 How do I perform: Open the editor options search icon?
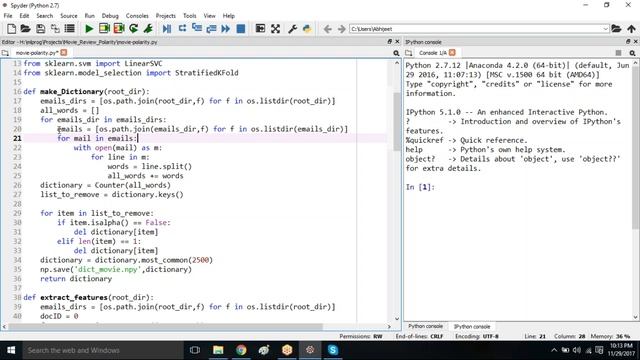click(x=396, y=53)
